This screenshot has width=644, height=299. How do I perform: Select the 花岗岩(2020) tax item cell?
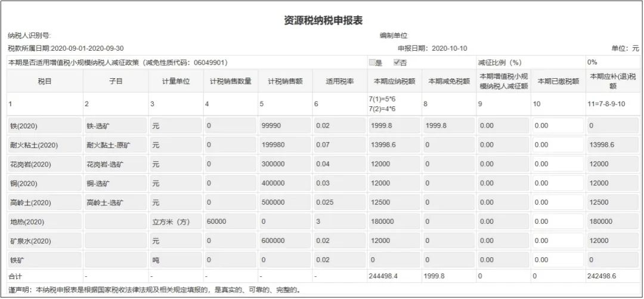pyautogui.click(x=45, y=164)
